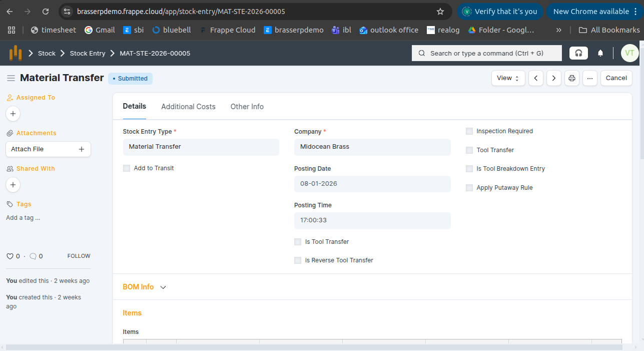Click the headset help icon
644x351 pixels.
(578, 53)
